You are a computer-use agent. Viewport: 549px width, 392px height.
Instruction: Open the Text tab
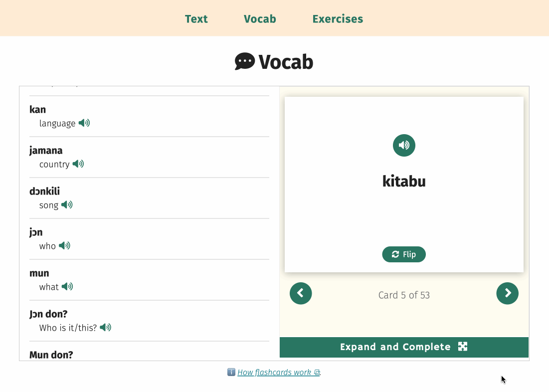(196, 19)
